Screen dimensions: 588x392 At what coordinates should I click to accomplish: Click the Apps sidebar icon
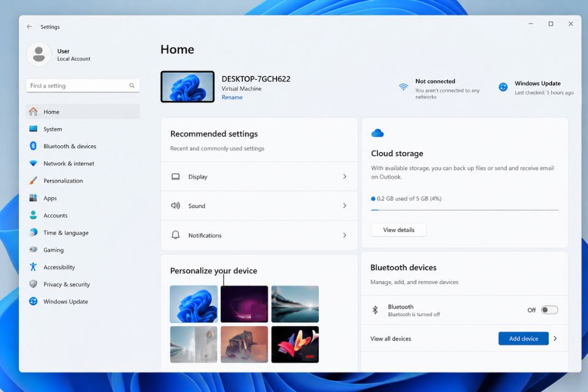click(x=33, y=198)
